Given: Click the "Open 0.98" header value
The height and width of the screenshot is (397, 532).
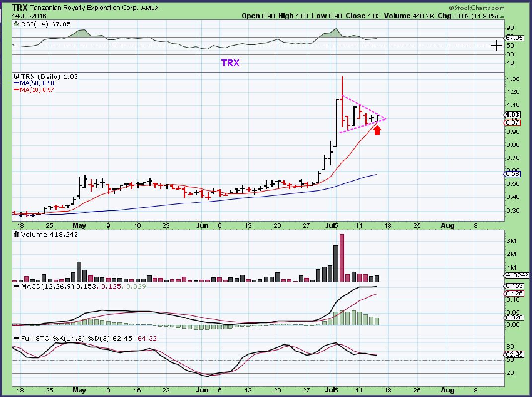Looking at the screenshot, I should pos(258,16).
